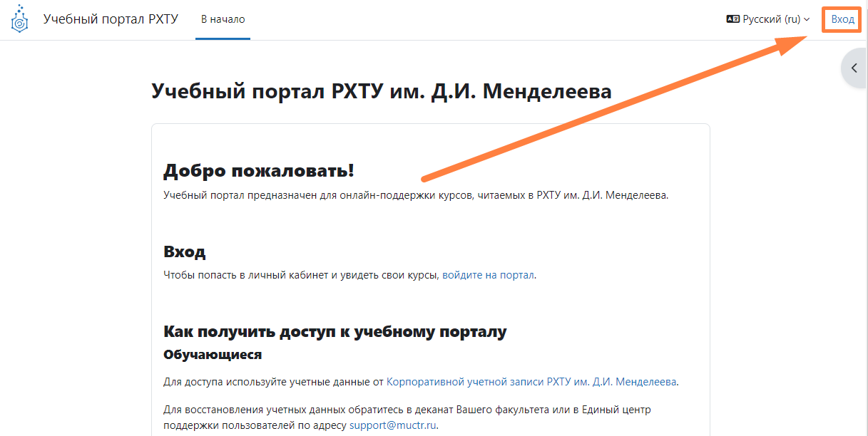Open the Корпоративной учетной записи РХТУ link
Viewport: 868px width, 436px height.
[531, 382]
